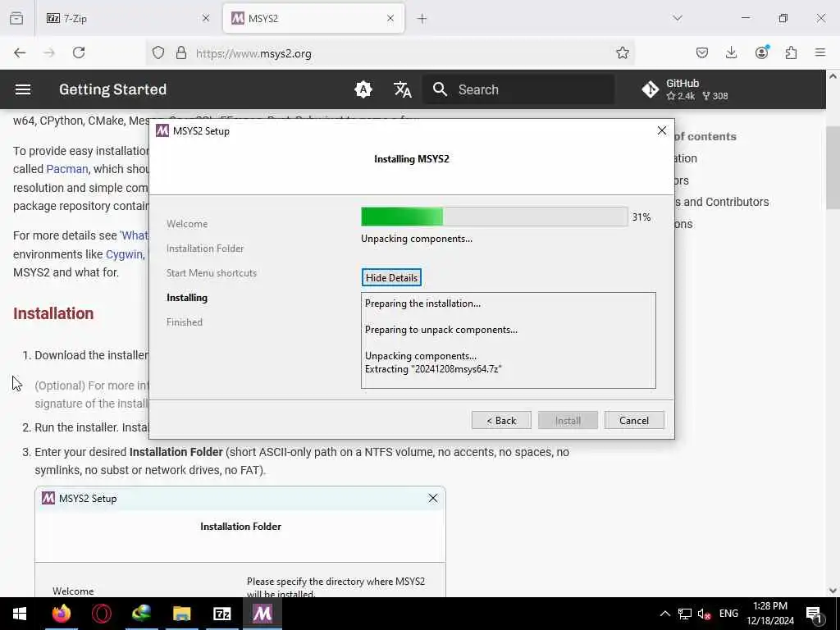
Task: Close the MSYS2 Setup dialog
Action: coord(662,130)
